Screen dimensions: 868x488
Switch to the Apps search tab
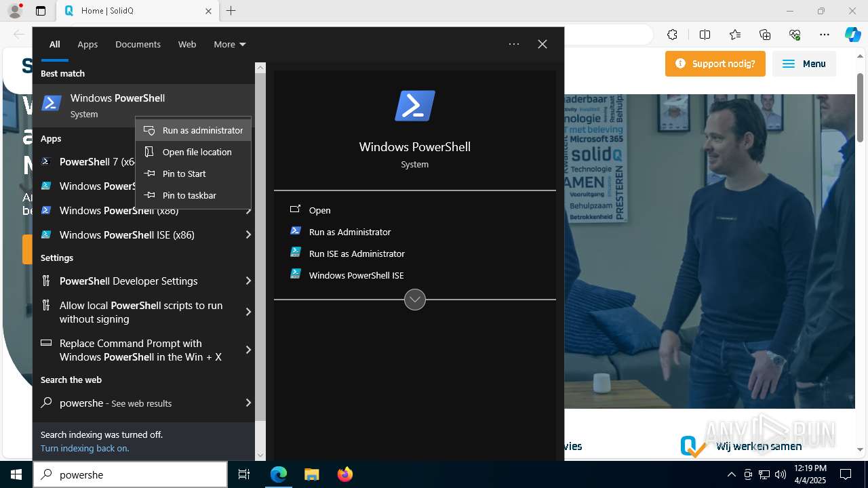point(87,44)
